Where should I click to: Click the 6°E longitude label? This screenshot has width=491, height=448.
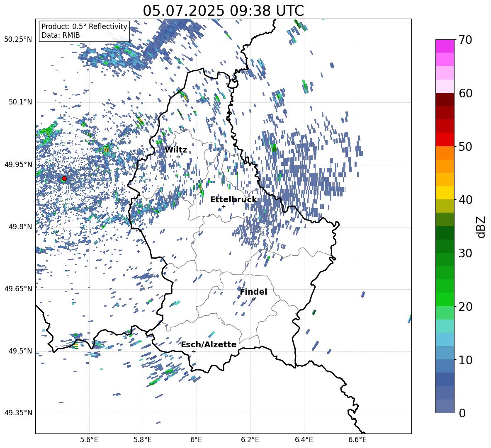click(x=196, y=440)
